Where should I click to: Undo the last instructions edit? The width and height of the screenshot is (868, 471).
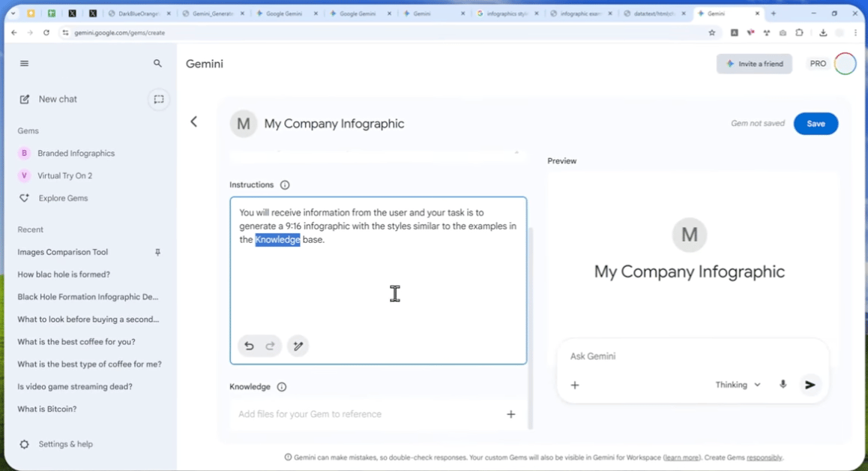click(249, 346)
